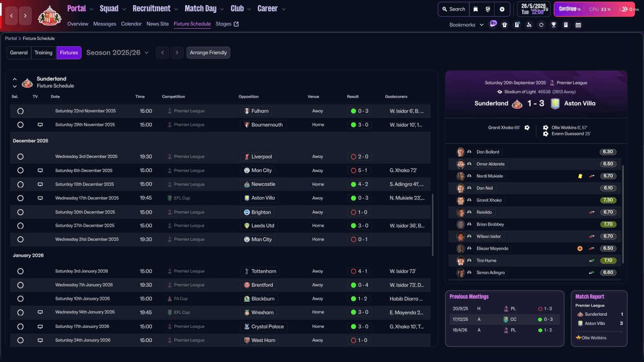Image resolution: width=644 pixels, height=362 pixels.
Task: Expand the Club menu chevron
Action: pyautogui.click(x=249, y=9)
